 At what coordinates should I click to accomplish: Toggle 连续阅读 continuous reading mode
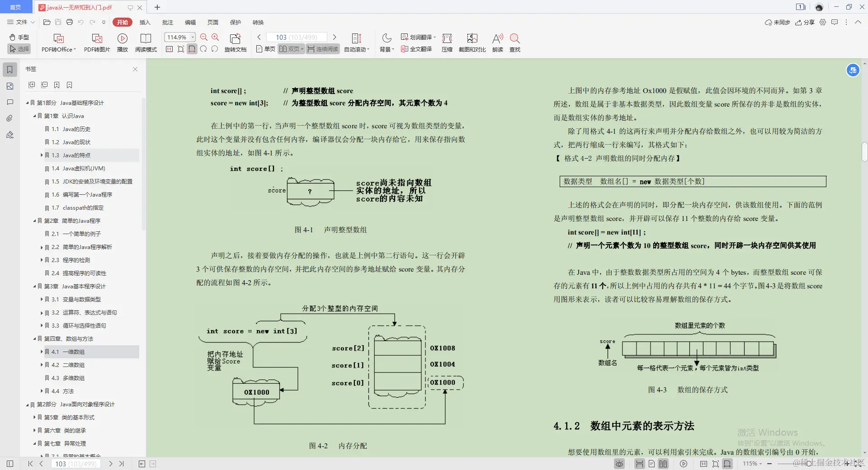(322, 49)
